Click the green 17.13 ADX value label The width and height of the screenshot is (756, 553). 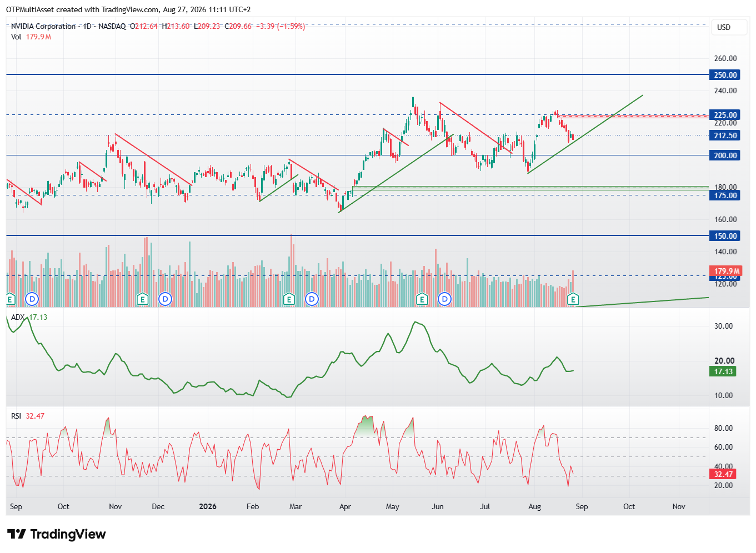pyautogui.click(x=723, y=371)
